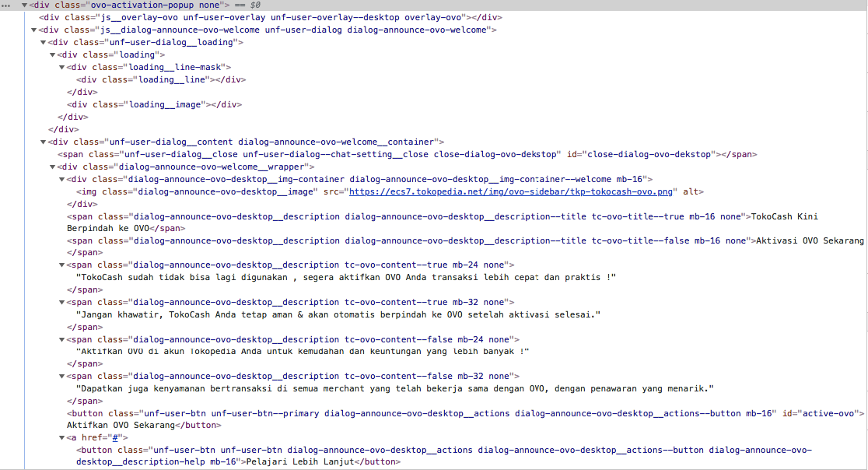The height and width of the screenshot is (470, 868).
Task: Collapse the loading__line-mask div
Action: tap(62, 68)
